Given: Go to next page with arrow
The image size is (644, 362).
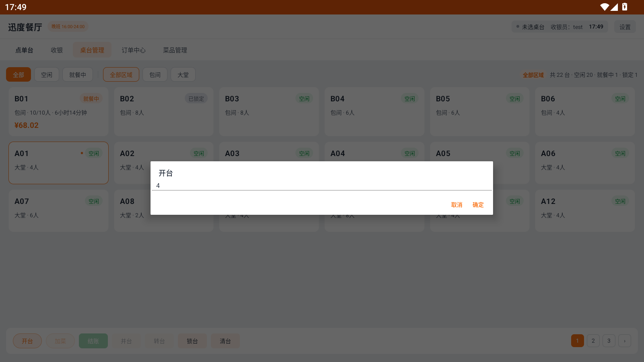Looking at the screenshot, I should pyautogui.click(x=625, y=341).
